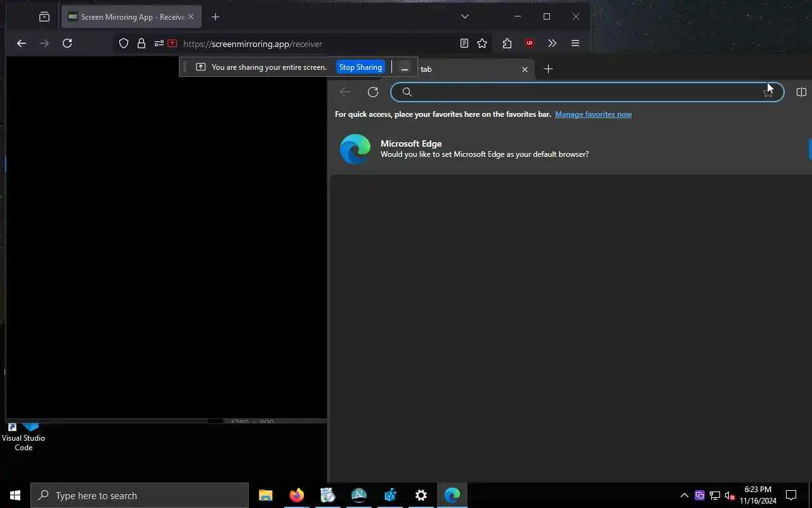Open Settings gear on the taskbar
This screenshot has width=812, height=508.
(421, 495)
